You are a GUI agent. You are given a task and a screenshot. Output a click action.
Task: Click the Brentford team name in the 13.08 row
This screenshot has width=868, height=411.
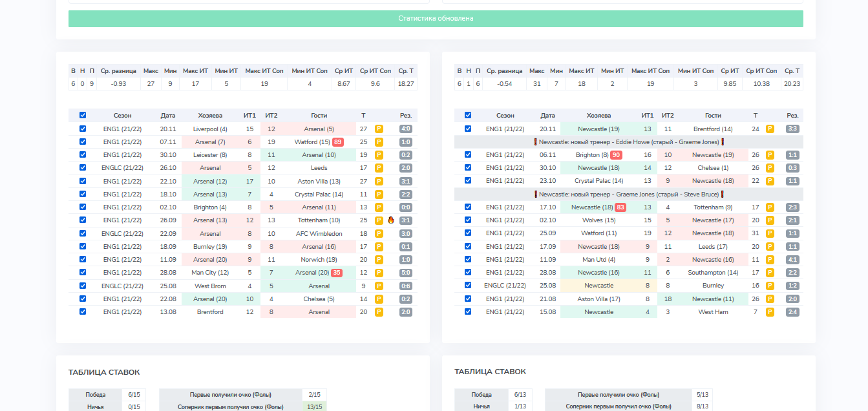(x=210, y=312)
